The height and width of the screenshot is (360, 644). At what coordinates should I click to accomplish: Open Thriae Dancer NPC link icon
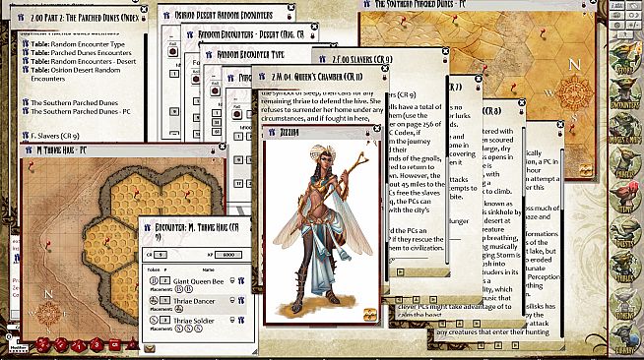click(242, 301)
